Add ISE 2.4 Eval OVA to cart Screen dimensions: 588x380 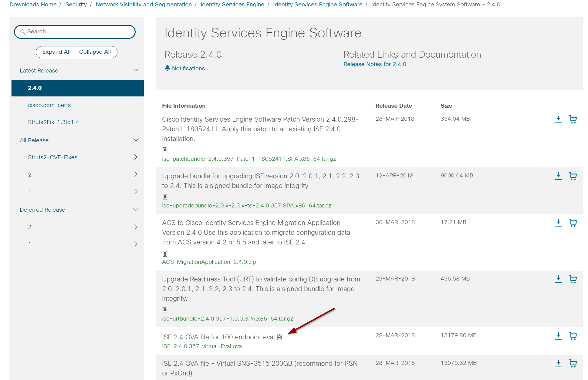pos(573,336)
